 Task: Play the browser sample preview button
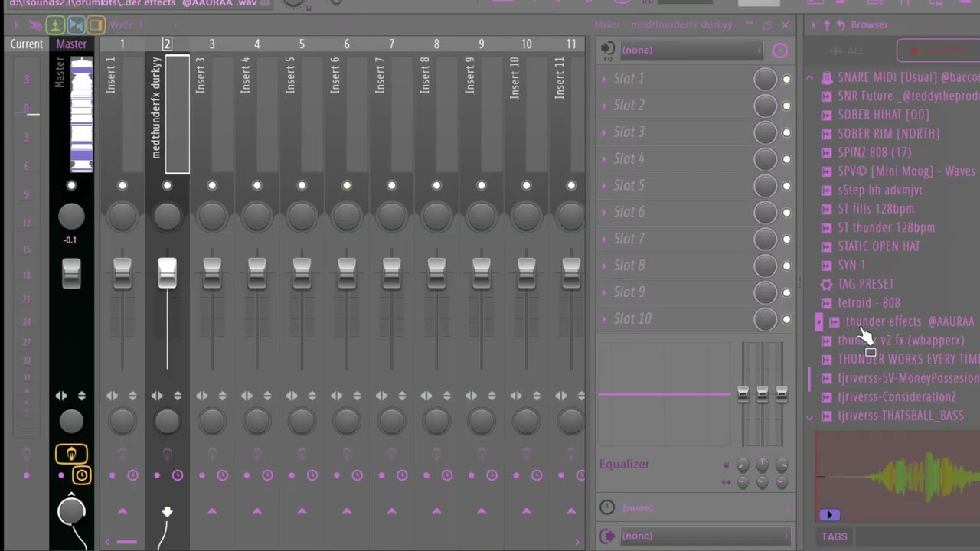(829, 515)
